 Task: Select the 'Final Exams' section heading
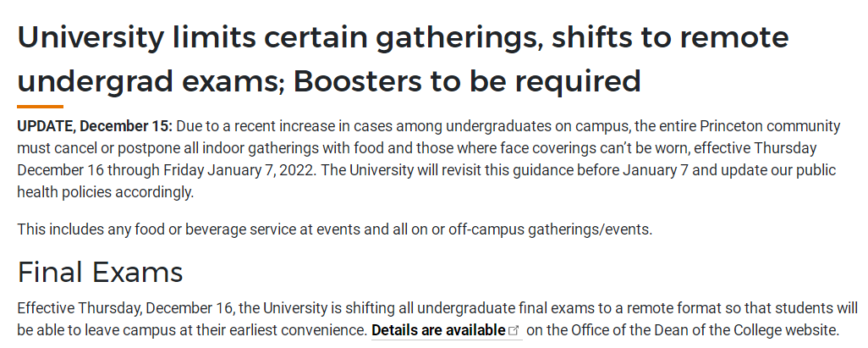click(100, 272)
